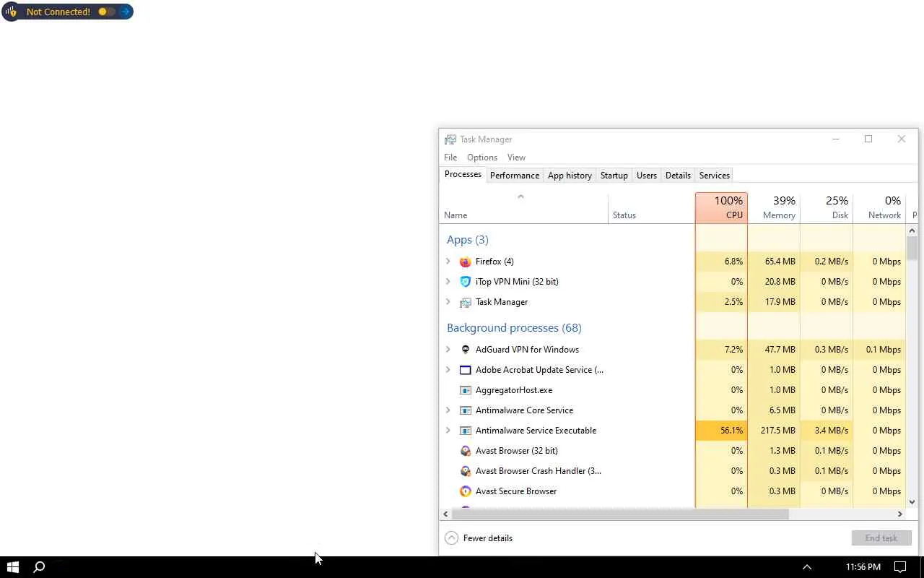Click the blue arrow on VPN widget

tap(126, 12)
